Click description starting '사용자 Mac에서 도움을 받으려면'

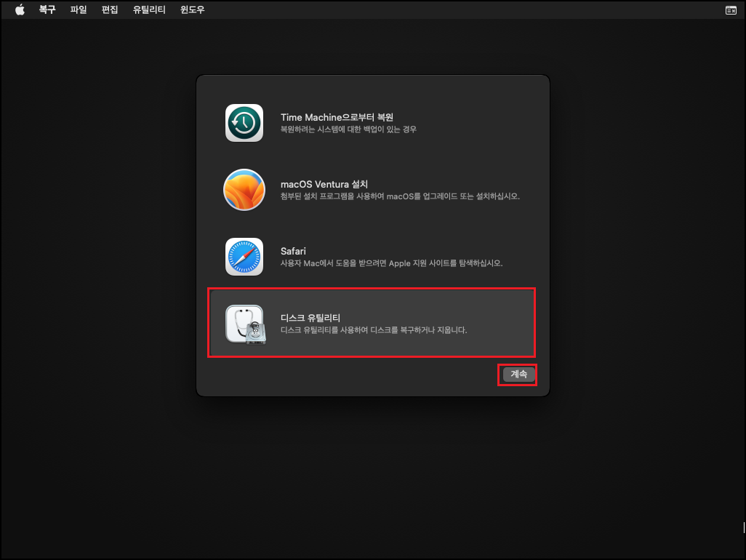pyautogui.click(x=392, y=263)
